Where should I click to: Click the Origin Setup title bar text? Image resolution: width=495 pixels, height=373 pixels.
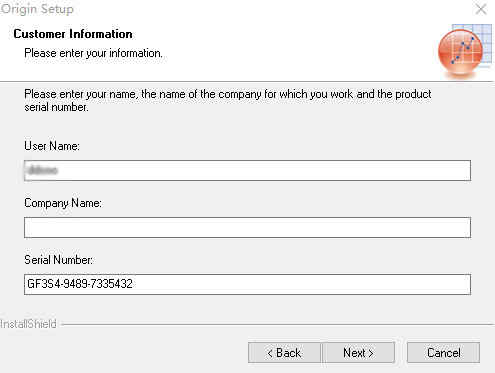click(37, 9)
